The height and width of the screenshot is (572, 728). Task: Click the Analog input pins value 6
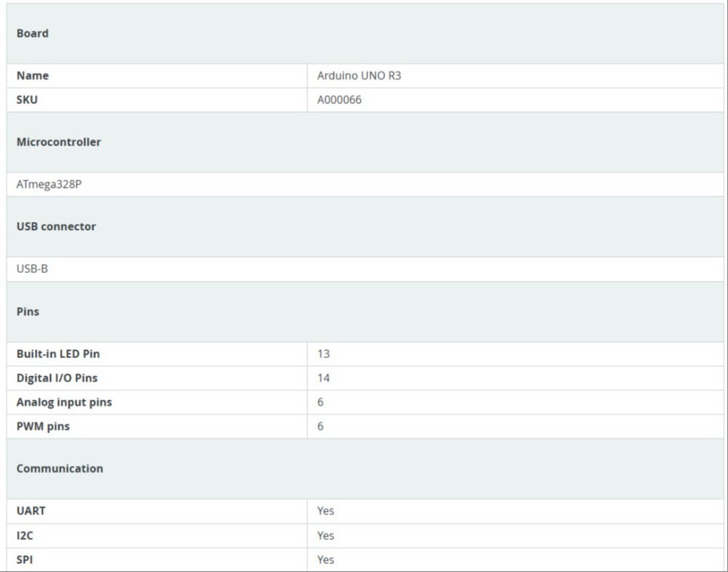tap(320, 402)
